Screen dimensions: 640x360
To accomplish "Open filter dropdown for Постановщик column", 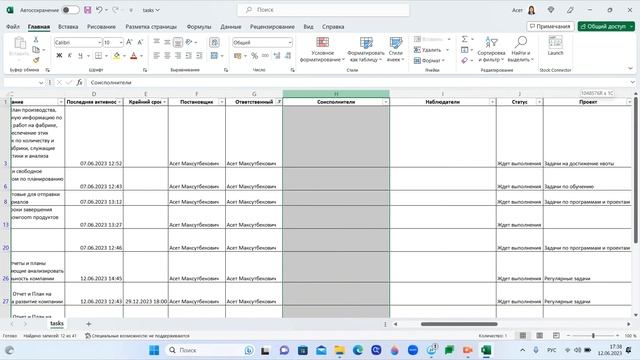I will (222, 102).
